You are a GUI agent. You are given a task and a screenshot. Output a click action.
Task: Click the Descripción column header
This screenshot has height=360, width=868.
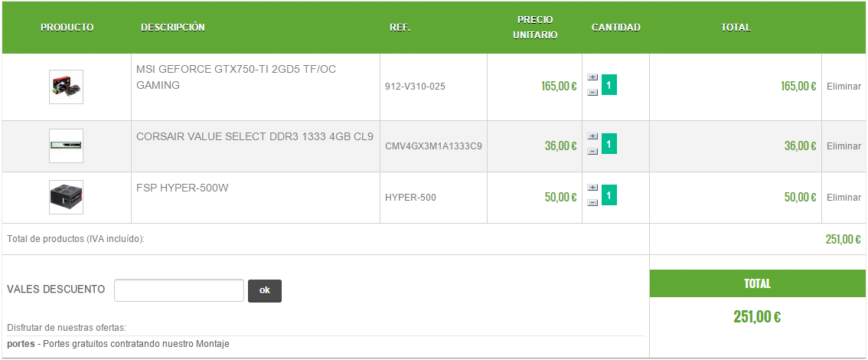pos(173,27)
